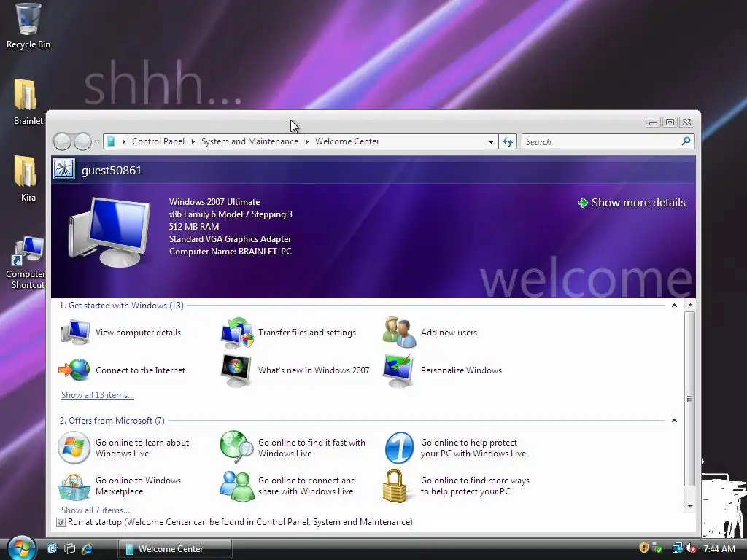The height and width of the screenshot is (560, 747).
Task: Click the Show desktop Quick Launch icon
Action: [52, 549]
